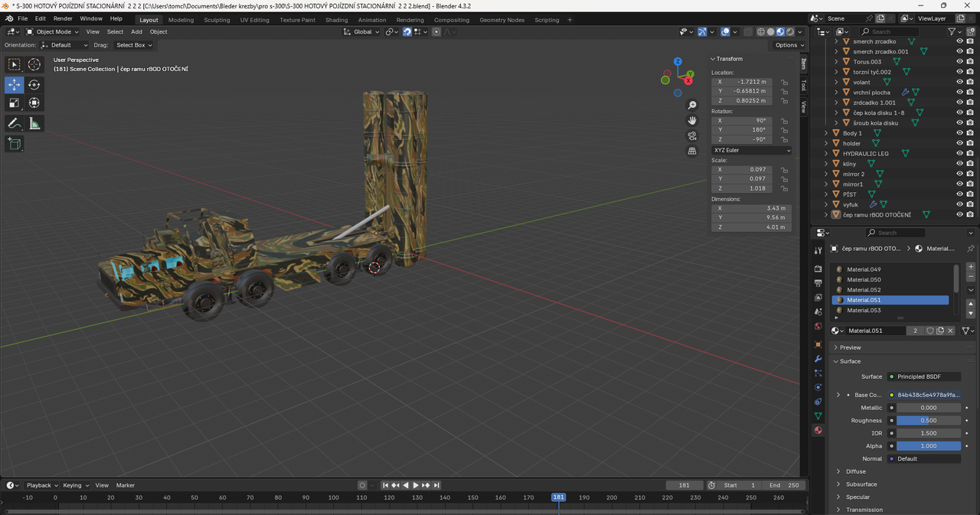
Task: Open the sidebar Tool tab
Action: click(803, 85)
